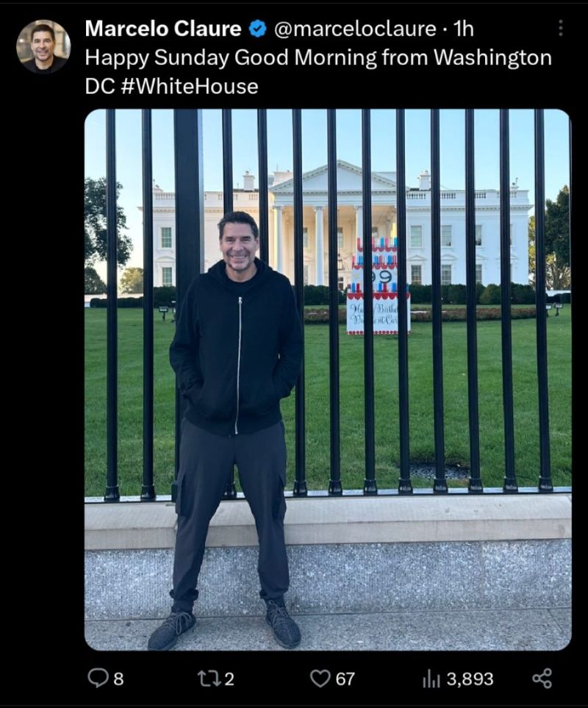The image size is (588, 708).
Task: Click the share icon
Action: [542, 678]
